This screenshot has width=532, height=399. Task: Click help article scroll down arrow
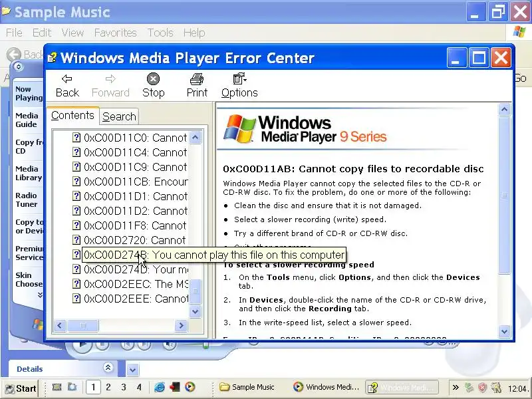pyautogui.click(x=504, y=331)
